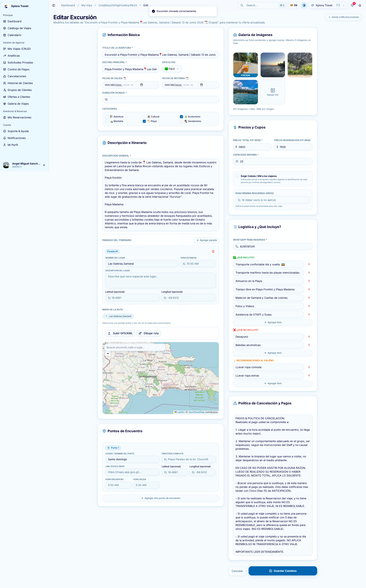This screenshot has height=588, width=366.
Task: Open the Fecha de Retorno calendar picker
Action: (x=201, y=85)
